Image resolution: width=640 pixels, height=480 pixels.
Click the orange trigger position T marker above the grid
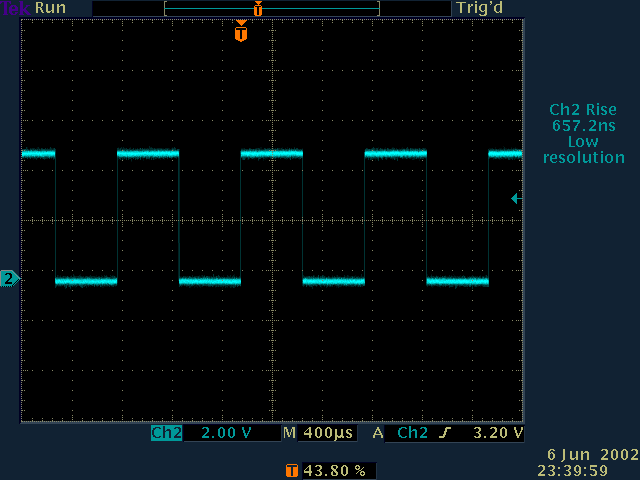click(x=240, y=33)
